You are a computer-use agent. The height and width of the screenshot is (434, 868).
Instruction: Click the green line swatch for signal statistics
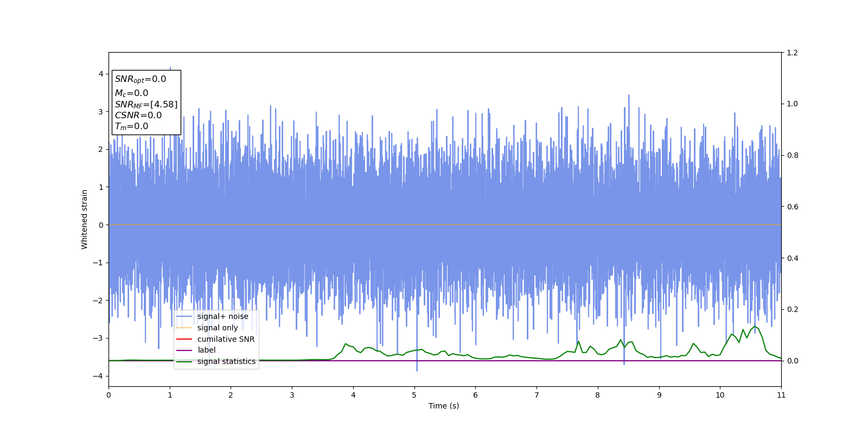pyautogui.click(x=184, y=361)
